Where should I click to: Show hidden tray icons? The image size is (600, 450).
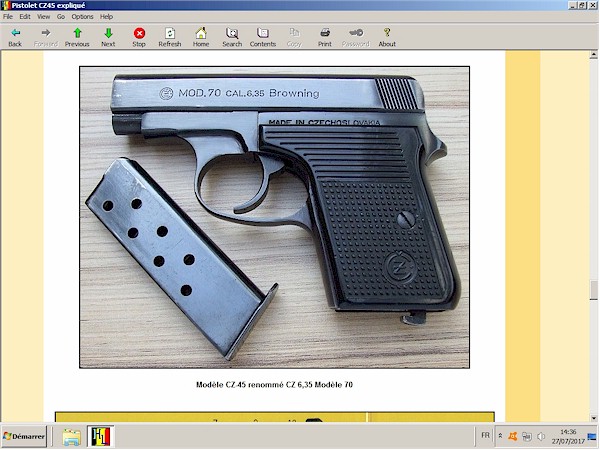point(500,436)
